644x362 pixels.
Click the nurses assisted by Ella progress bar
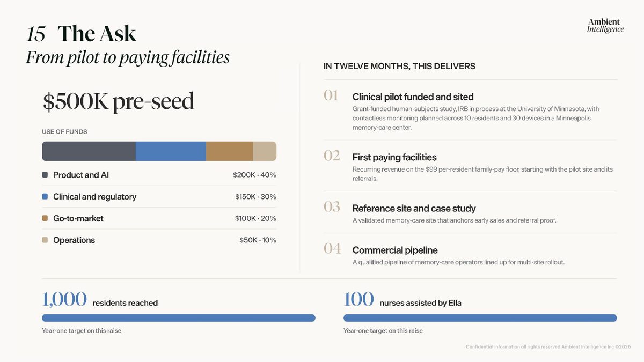480,318
